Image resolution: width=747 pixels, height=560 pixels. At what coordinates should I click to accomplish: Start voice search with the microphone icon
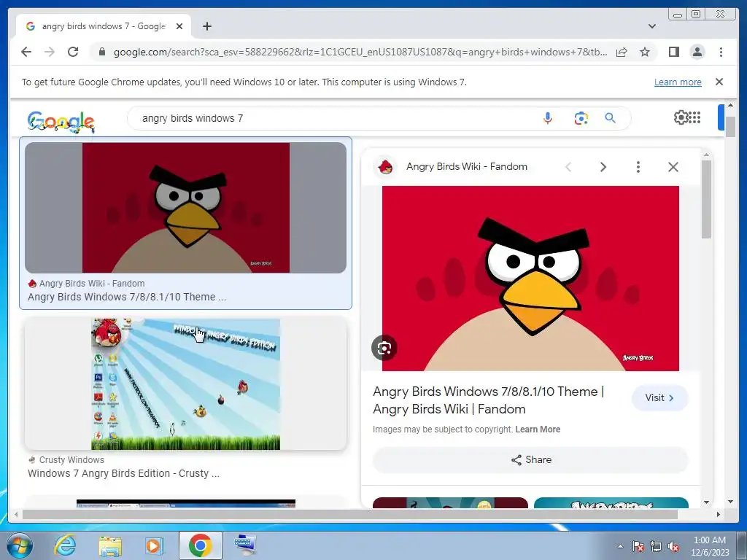click(548, 118)
